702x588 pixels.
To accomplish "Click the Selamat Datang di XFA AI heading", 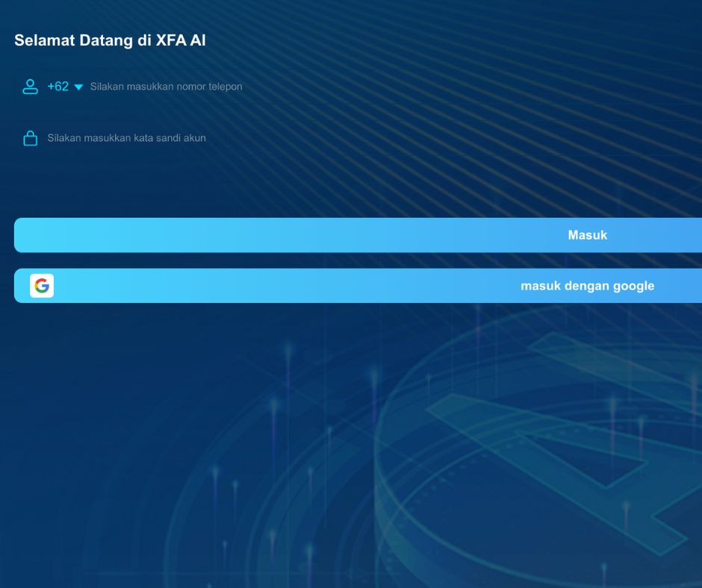I will pyautogui.click(x=110, y=40).
